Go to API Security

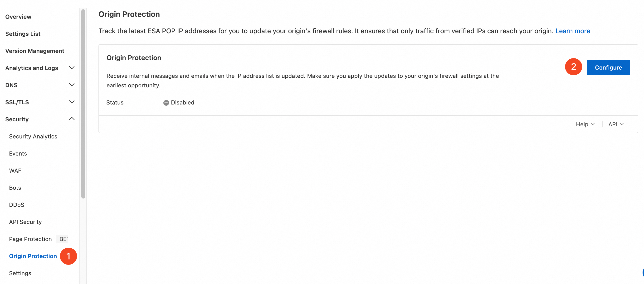click(x=25, y=222)
